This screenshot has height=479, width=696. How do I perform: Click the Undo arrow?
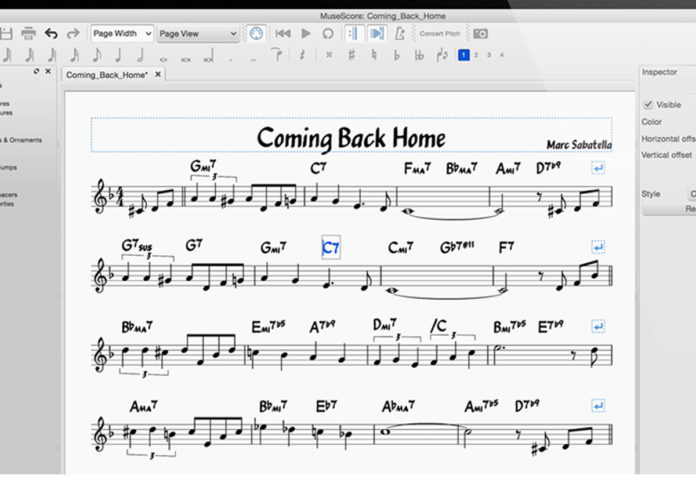coord(51,34)
